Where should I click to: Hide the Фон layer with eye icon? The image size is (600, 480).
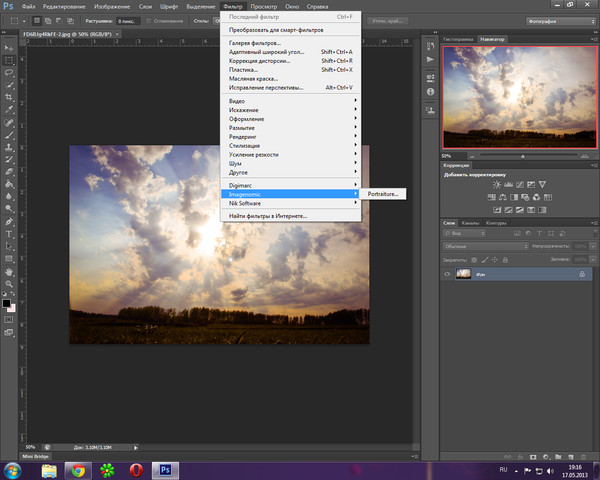click(x=447, y=273)
